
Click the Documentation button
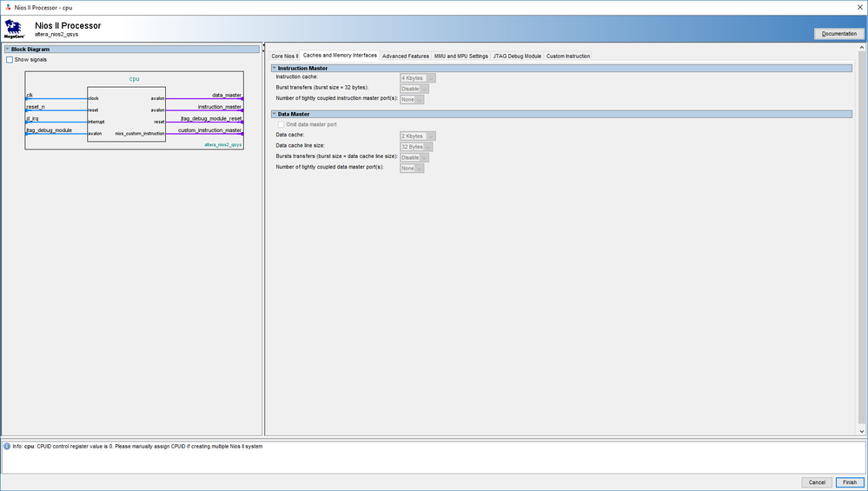(838, 34)
